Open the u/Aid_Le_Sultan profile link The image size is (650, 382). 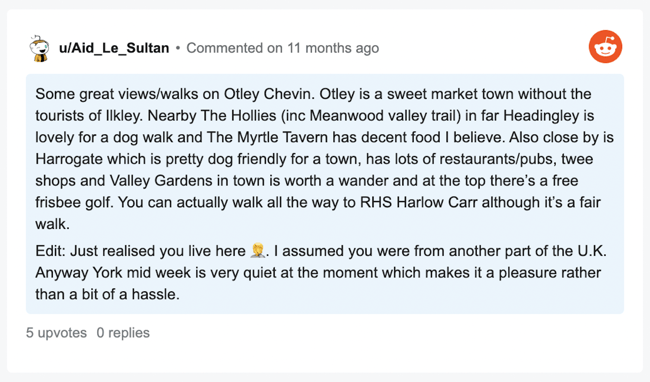point(114,48)
